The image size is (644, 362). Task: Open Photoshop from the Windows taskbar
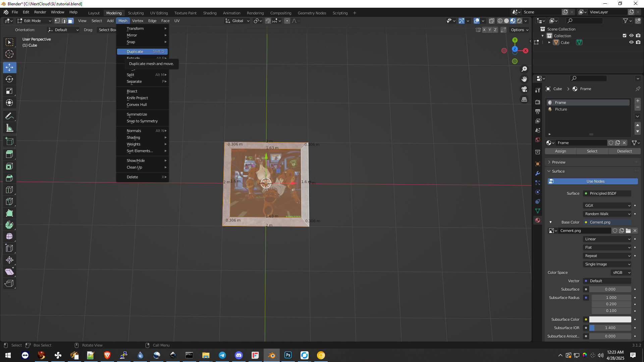click(288, 355)
